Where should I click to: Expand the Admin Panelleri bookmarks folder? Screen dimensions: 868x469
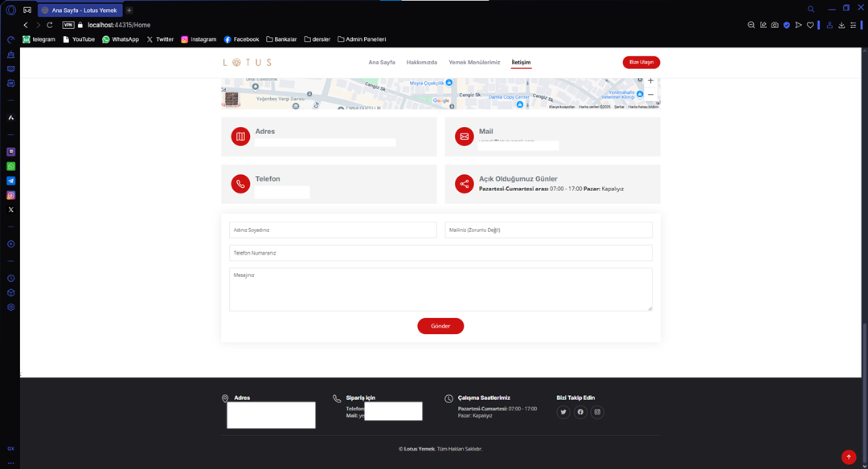point(361,39)
